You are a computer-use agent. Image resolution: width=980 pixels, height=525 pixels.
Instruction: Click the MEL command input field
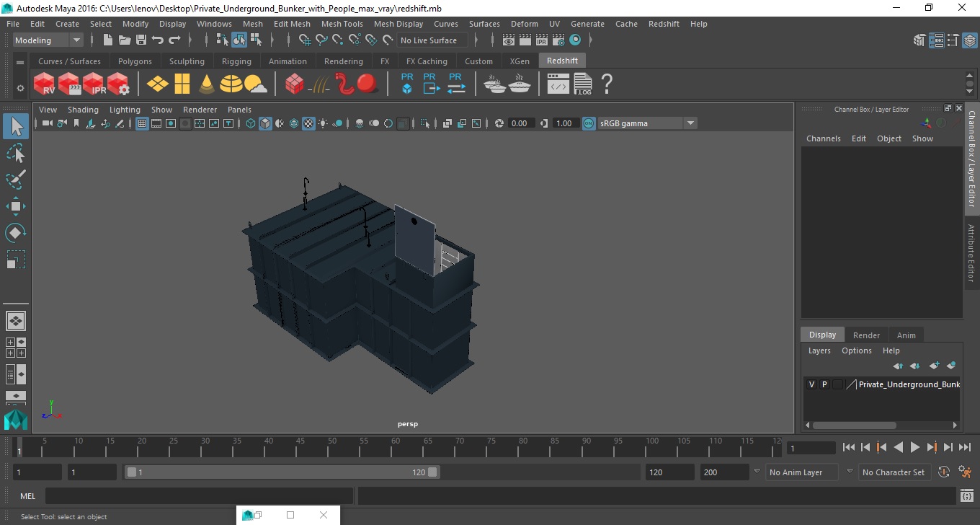tap(199, 496)
